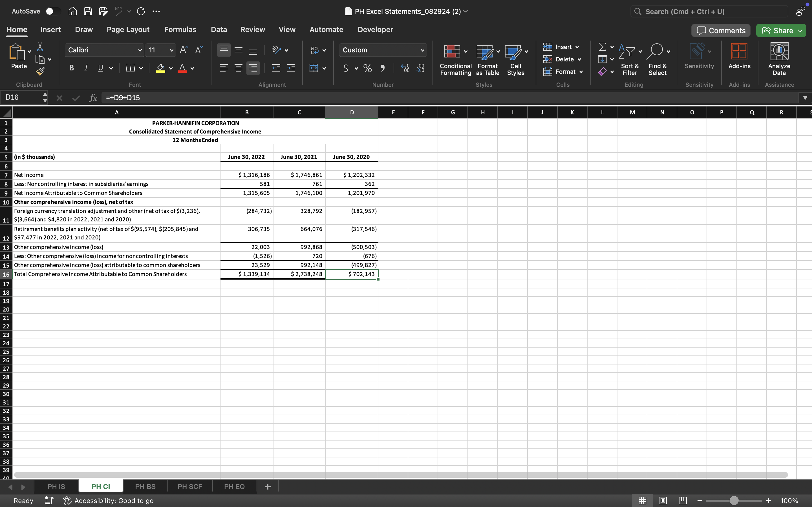812x507 pixels.
Task: Click the Increase Decimal icon
Action: click(405, 68)
